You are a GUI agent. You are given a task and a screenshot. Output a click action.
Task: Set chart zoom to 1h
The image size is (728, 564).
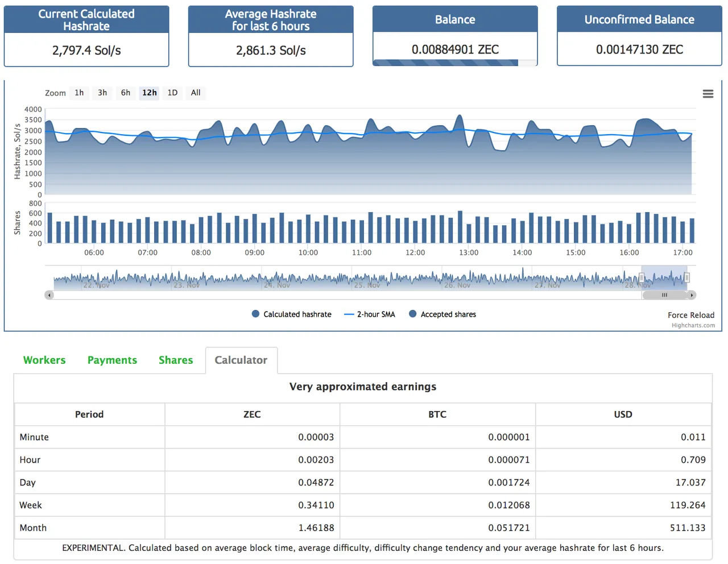point(79,93)
